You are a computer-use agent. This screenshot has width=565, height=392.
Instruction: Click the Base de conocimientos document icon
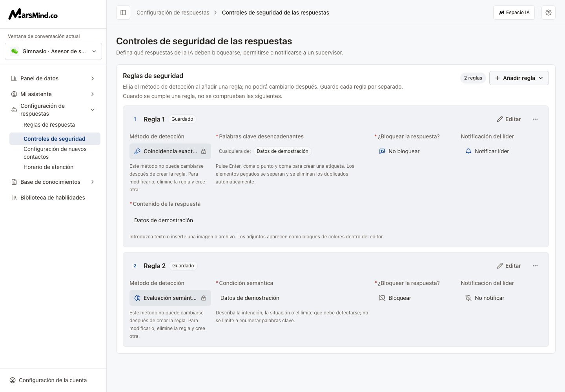14,182
